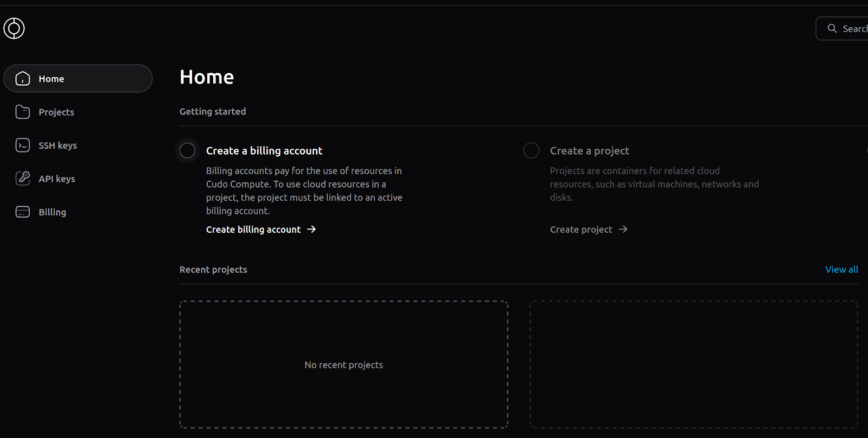Click the Billing card icon
This screenshot has width=868, height=438.
[23, 212]
